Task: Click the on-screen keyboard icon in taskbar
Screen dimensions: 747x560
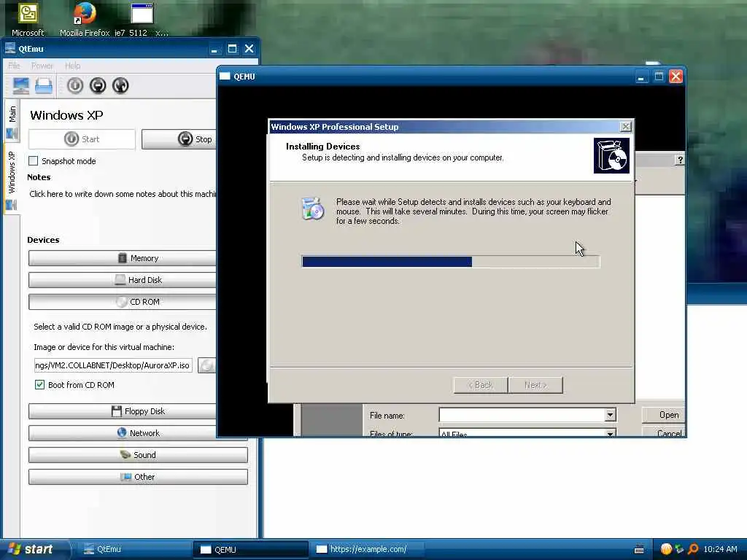Action: (x=639, y=550)
